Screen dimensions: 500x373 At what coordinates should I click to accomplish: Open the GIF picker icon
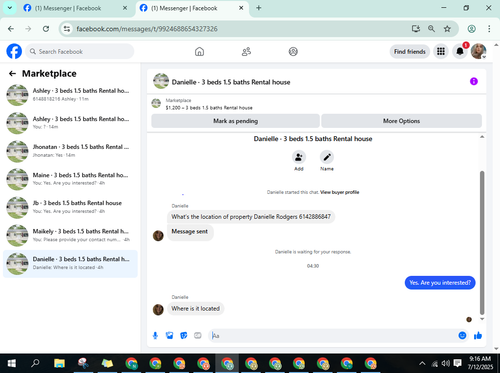pyautogui.click(x=198, y=335)
